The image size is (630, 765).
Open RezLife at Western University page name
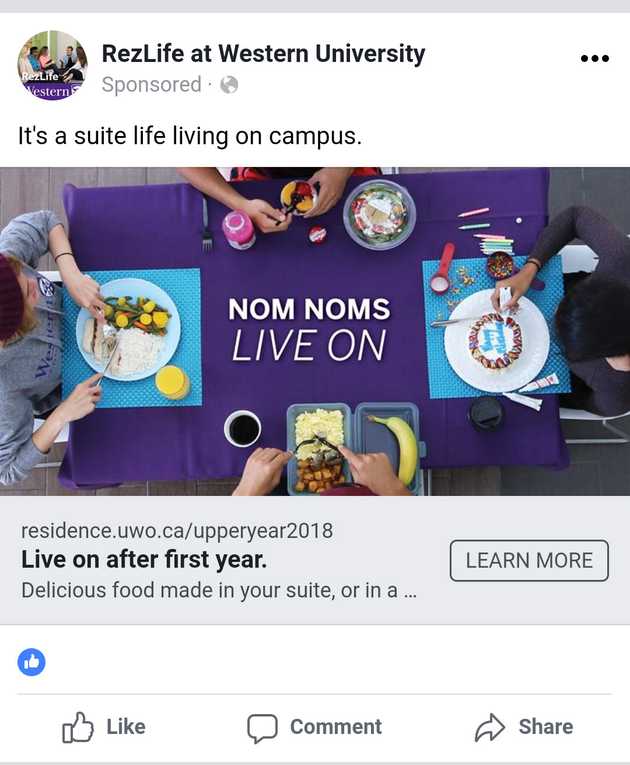click(264, 53)
